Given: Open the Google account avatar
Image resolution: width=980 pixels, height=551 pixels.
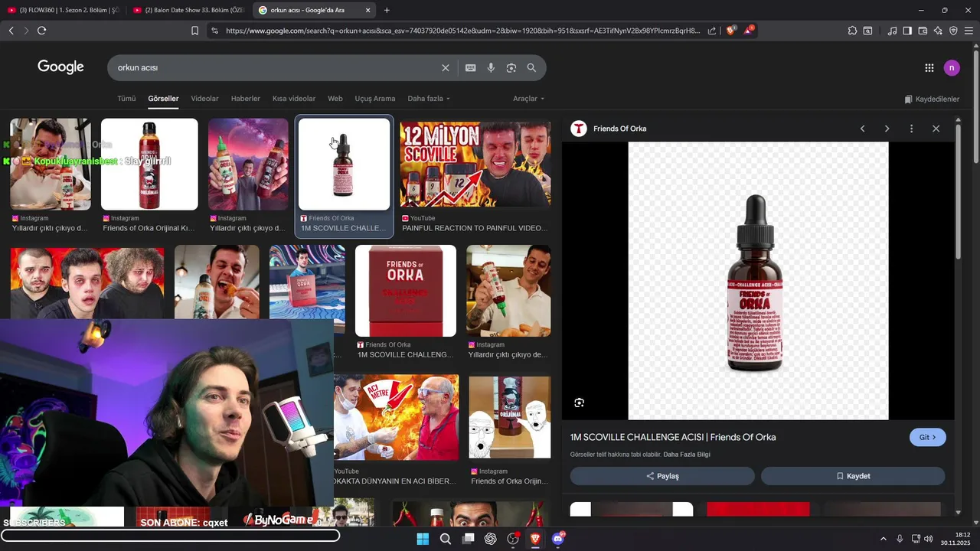Looking at the screenshot, I should point(952,68).
